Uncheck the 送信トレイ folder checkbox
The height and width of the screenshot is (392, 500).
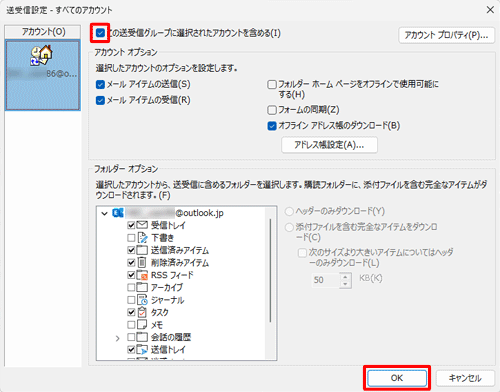pos(131,350)
